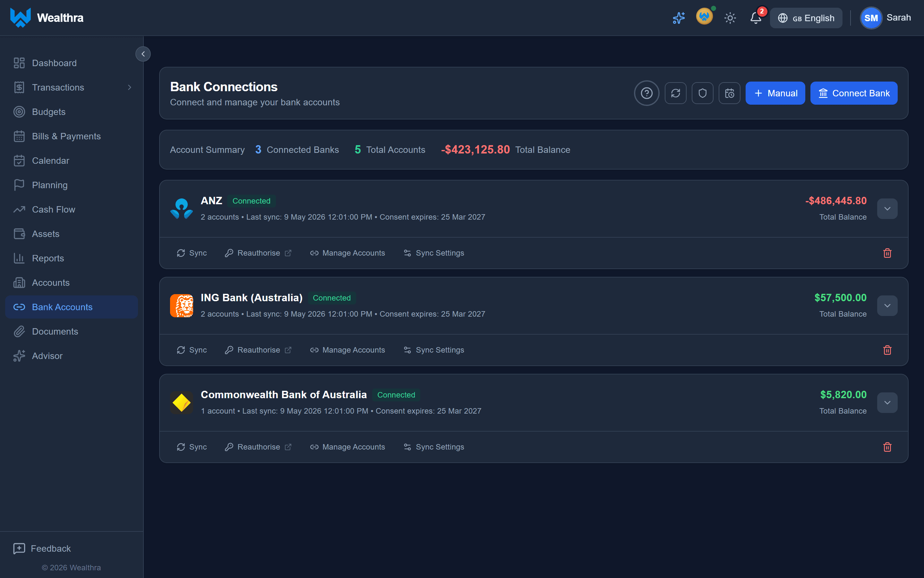Open Bills & Payments in sidebar
This screenshot has height=578, width=924.
click(72, 136)
